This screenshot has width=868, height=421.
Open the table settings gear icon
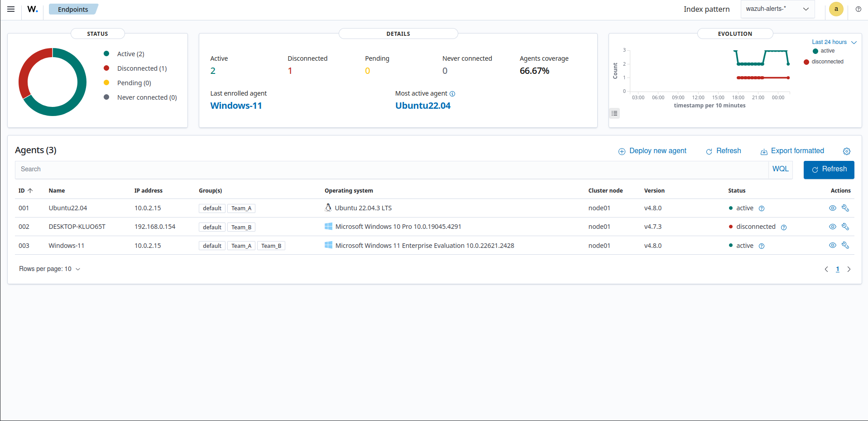tap(847, 151)
